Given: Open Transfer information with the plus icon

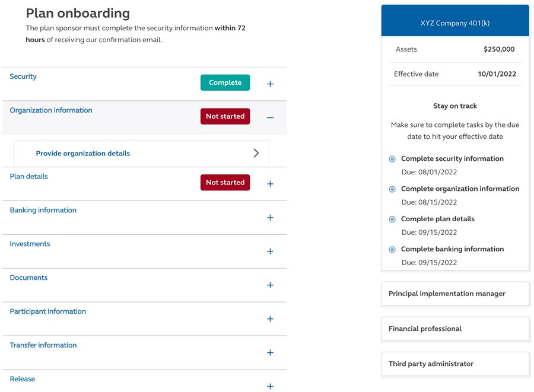Looking at the screenshot, I should (x=270, y=352).
